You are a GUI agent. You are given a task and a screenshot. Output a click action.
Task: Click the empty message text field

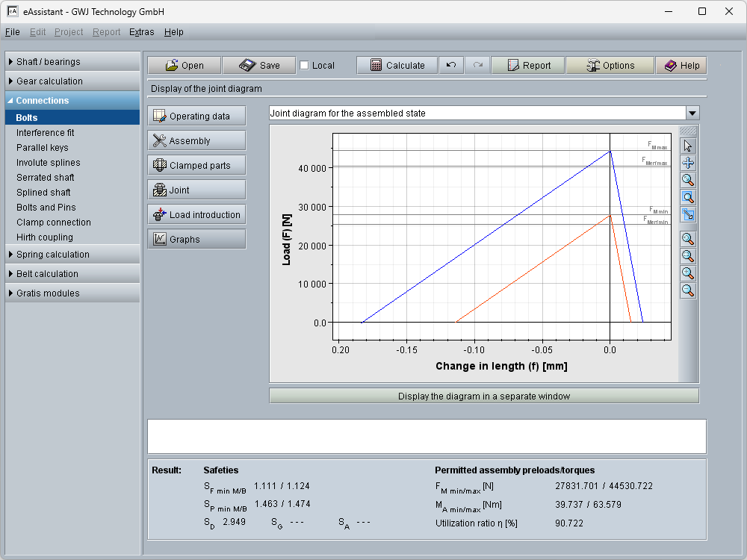pos(427,437)
